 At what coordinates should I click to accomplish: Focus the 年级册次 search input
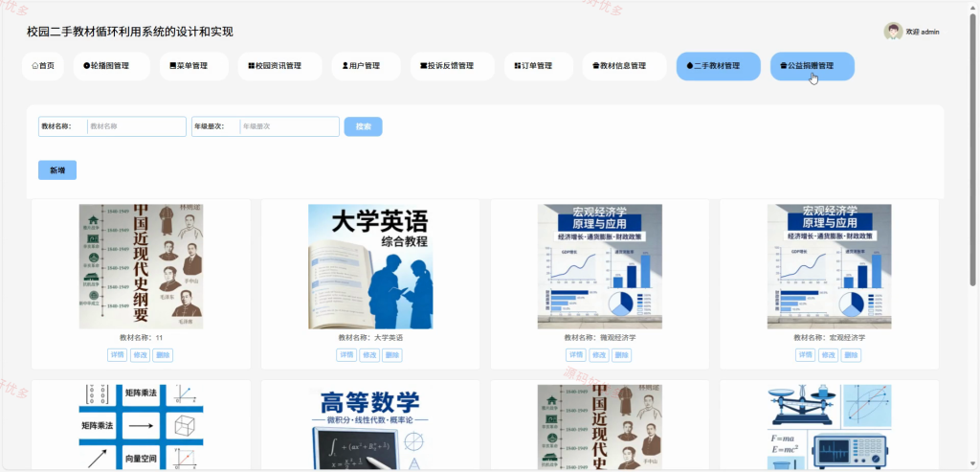tap(289, 126)
